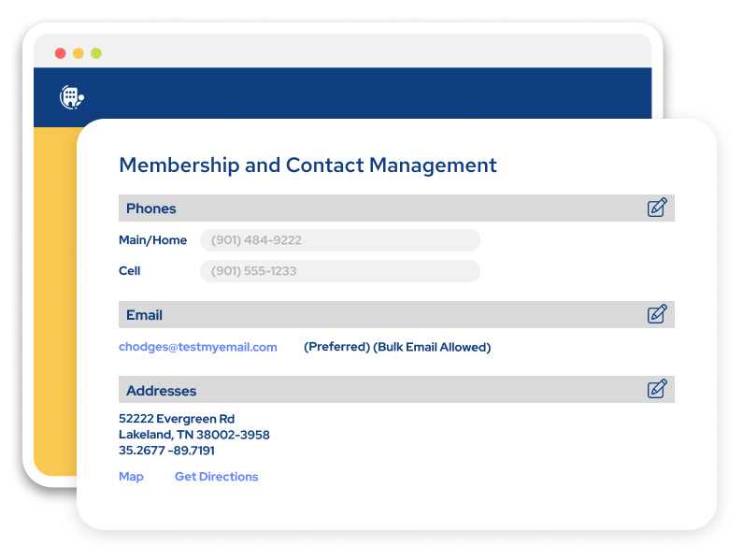Click the edit icon in the Email header
Screen dimensions: 743x560
click(657, 314)
